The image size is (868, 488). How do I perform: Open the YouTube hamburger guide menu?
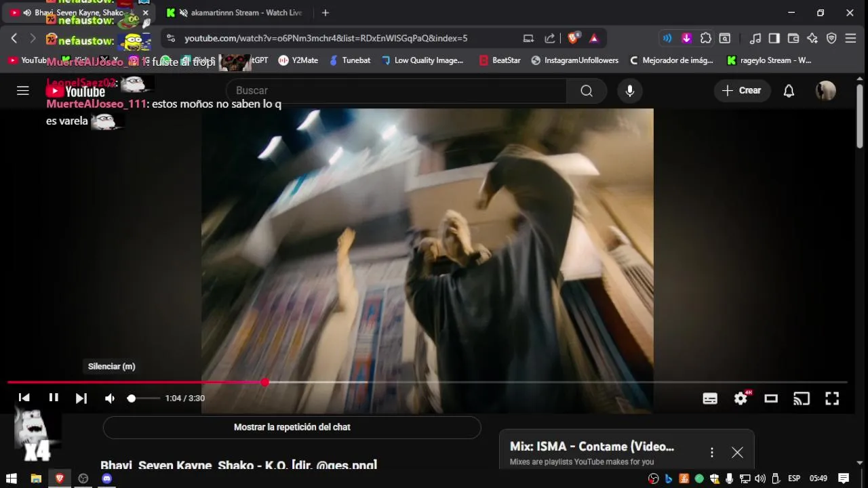[x=23, y=91]
